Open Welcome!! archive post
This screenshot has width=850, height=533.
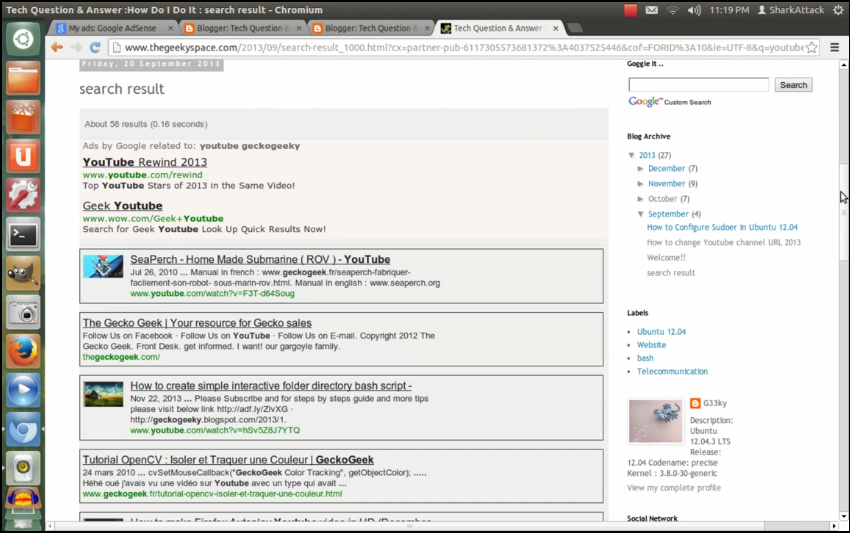click(666, 258)
